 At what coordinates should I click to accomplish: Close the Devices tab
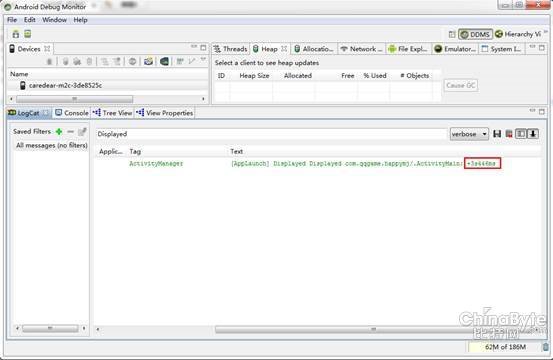point(47,49)
